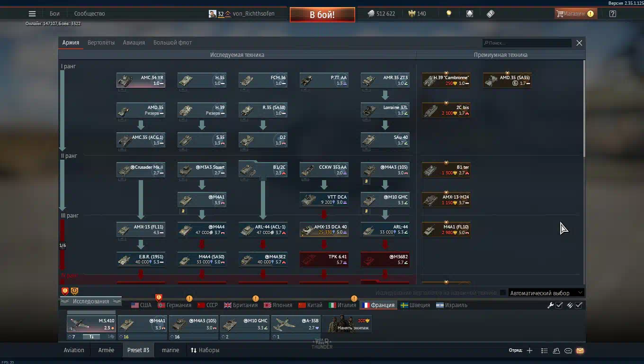This screenshot has height=364, width=644.
Task: Collapse the Исследования panel
Action: [x=90, y=301]
